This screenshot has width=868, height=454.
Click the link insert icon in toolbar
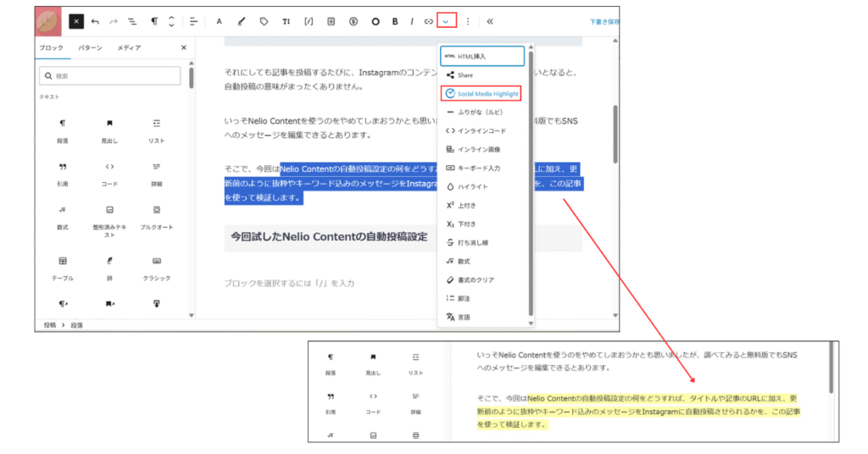(428, 21)
